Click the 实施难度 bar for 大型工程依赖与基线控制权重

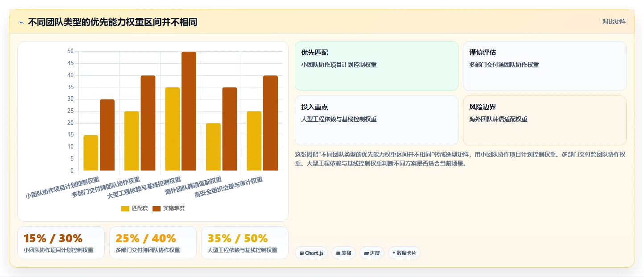[189, 111]
